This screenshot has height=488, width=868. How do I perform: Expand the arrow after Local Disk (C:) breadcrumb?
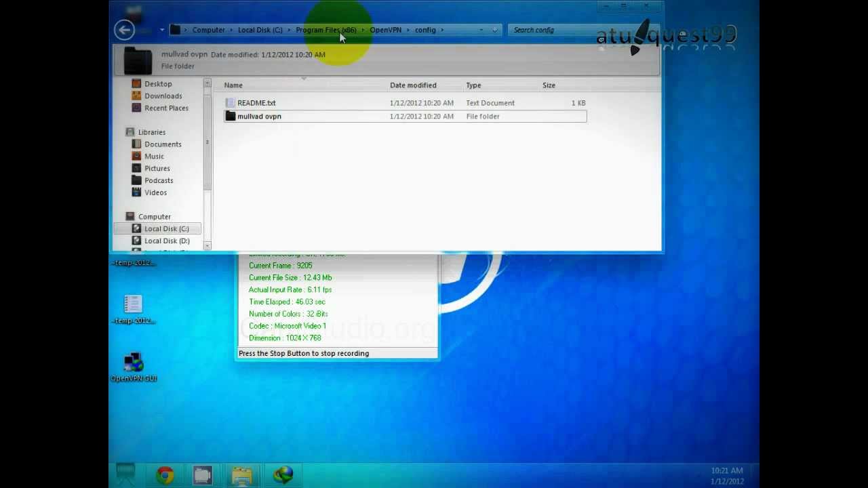click(x=290, y=30)
